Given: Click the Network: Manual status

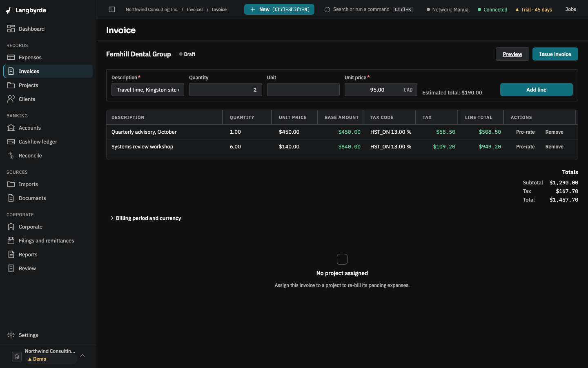Looking at the screenshot, I should [448, 9].
